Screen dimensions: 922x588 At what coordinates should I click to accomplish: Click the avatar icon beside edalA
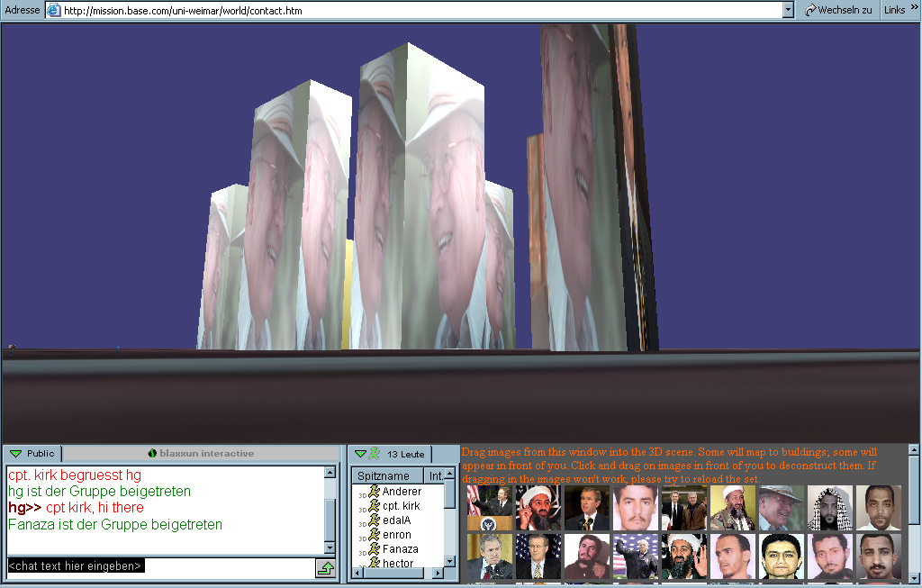click(x=374, y=520)
